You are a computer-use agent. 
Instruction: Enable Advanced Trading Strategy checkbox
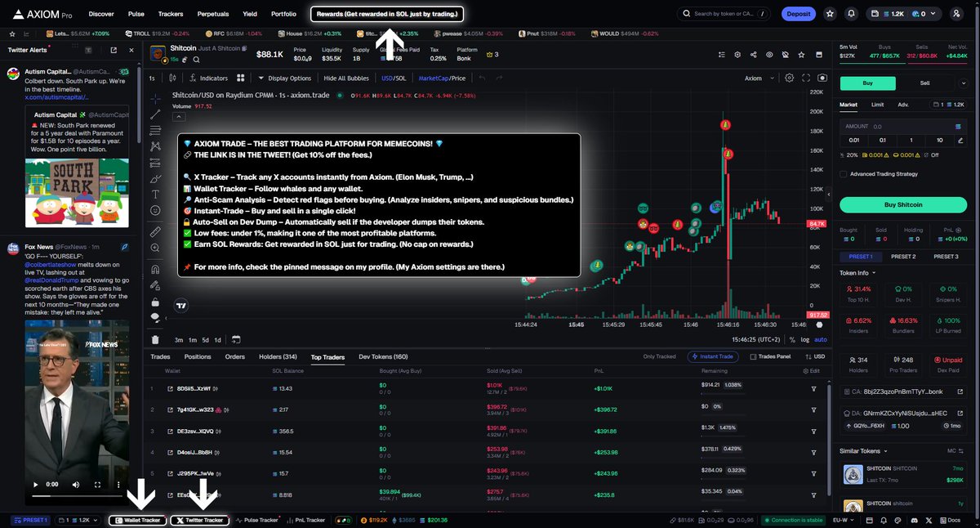pos(844,173)
